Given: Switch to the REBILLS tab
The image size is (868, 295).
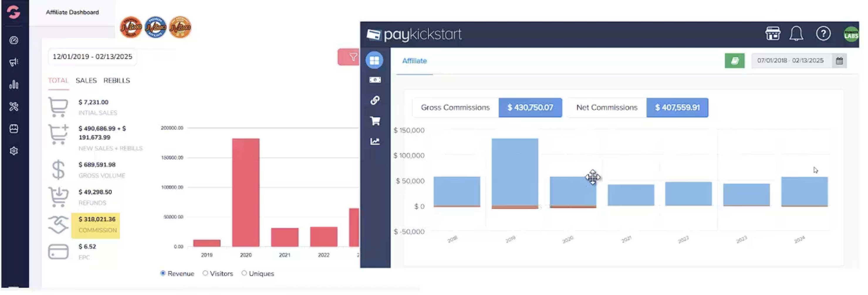Looking at the screenshot, I should (116, 80).
